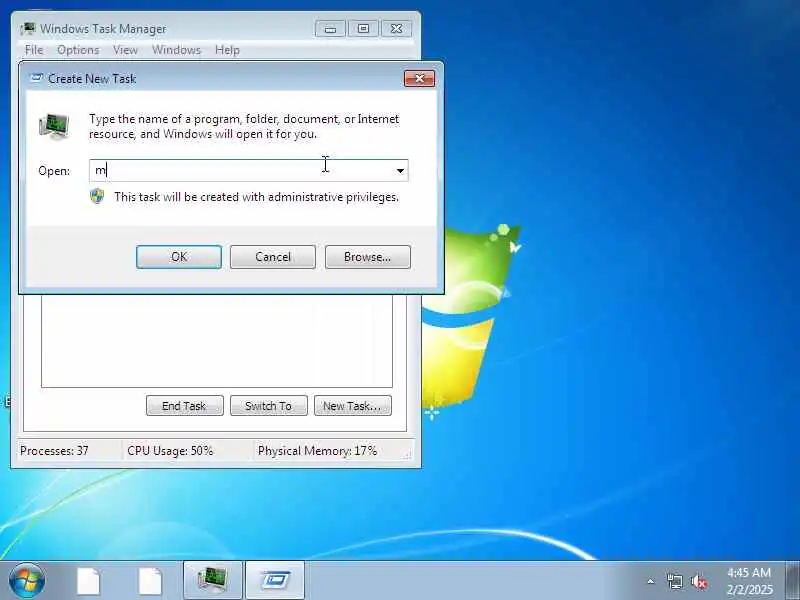This screenshot has height=600, width=800.
Task: Open the Help menu in Task Manager
Action: 227,50
